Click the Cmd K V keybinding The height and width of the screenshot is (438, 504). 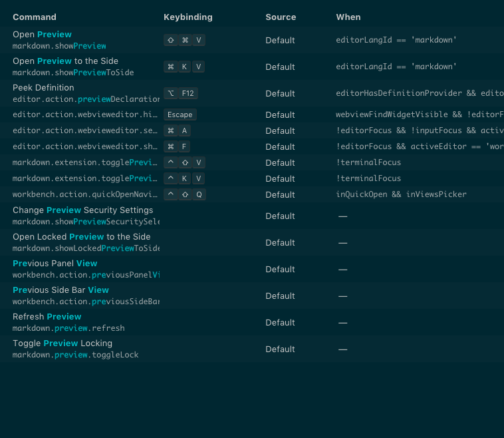pyautogui.click(x=184, y=67)
